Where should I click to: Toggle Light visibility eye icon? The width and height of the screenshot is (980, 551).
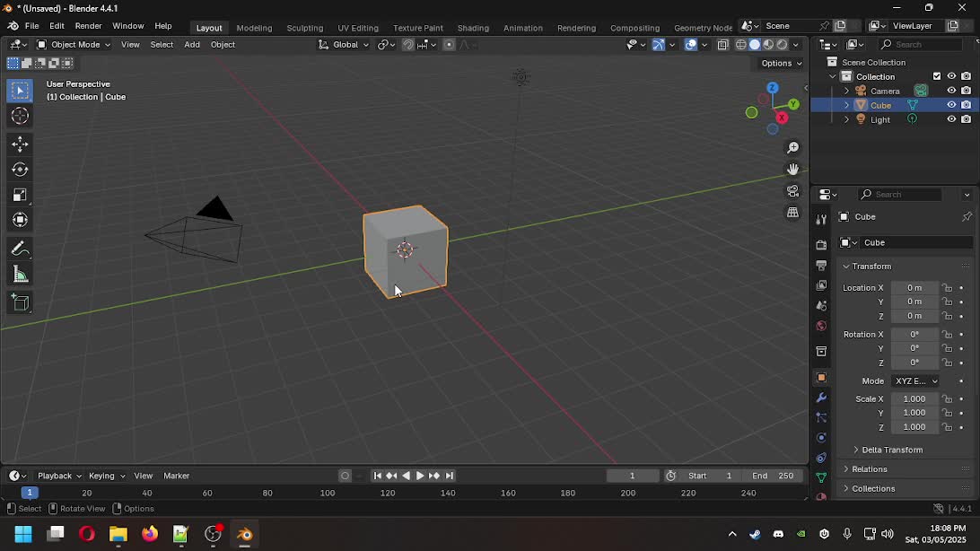click(x=951, y=119)
